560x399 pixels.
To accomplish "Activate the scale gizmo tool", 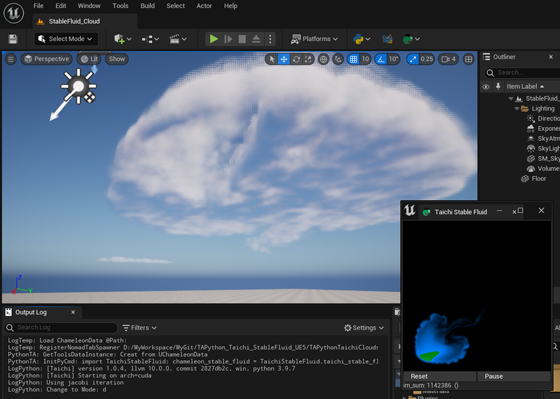I will point(308,59).
